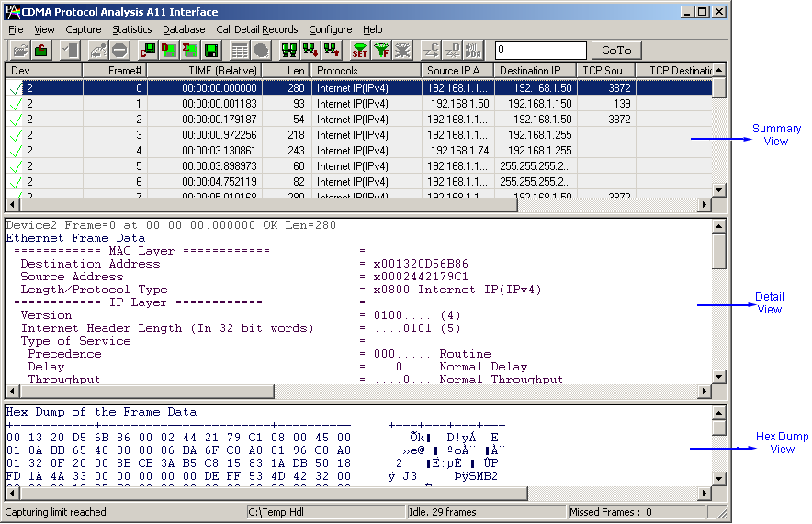Click the TIME (Relative) column header
This screenshot has height=524, width=812.
pyautogui.click(x=205, y=71)
